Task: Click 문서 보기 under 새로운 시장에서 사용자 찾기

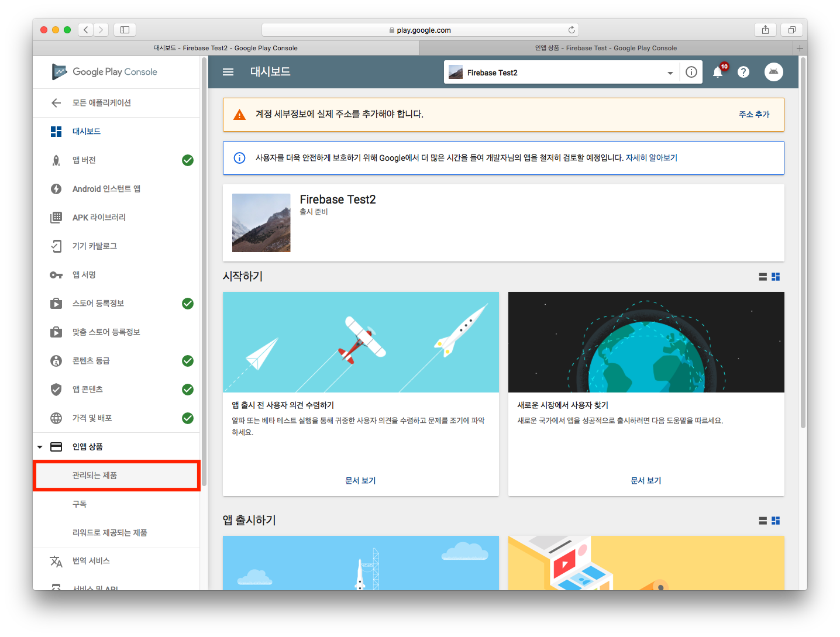Action: coord(646,481)
